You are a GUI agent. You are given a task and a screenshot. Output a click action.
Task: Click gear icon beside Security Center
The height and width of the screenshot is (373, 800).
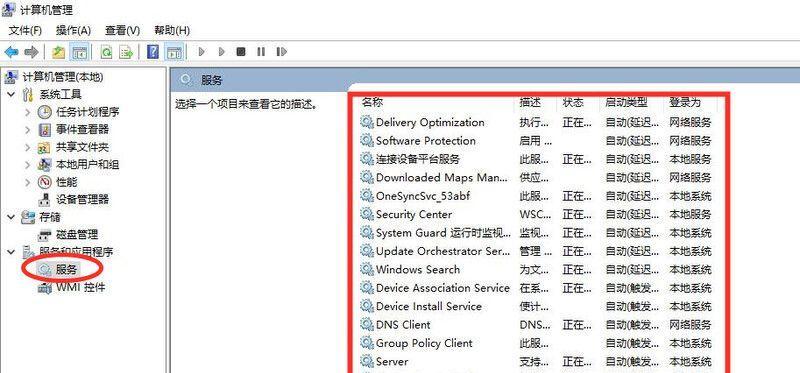367,214
